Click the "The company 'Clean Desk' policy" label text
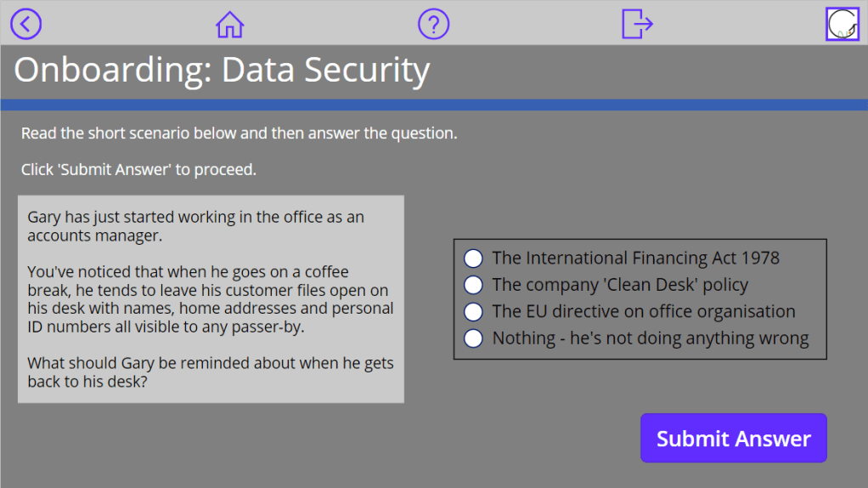This screenshot has width=868, height=488. pyautogui.click(x=620, y=285)
